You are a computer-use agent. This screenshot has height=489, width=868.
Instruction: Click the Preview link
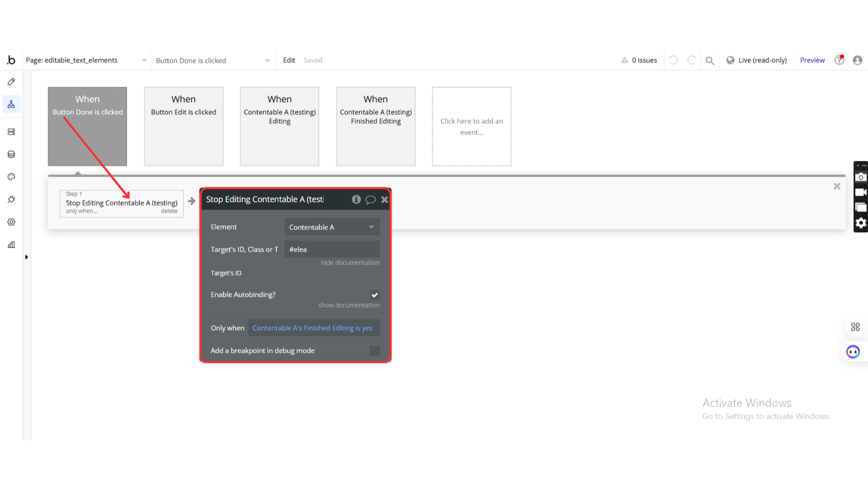point(812,60)
